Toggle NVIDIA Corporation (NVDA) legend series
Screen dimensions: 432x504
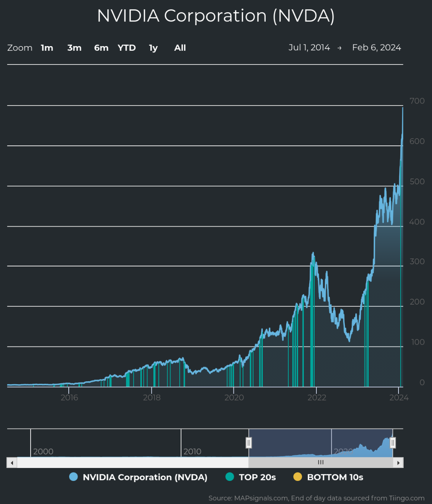138,477
